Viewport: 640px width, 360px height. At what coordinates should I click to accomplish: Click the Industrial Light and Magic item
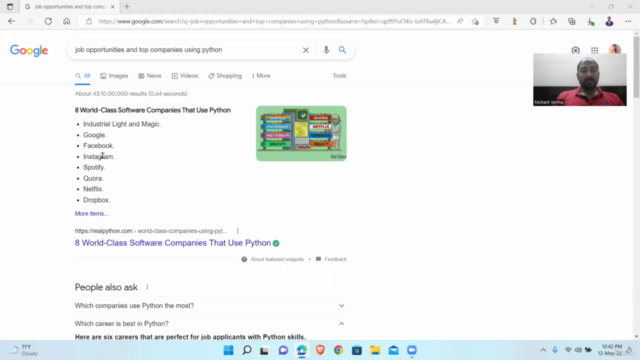[x=122, y=124]
